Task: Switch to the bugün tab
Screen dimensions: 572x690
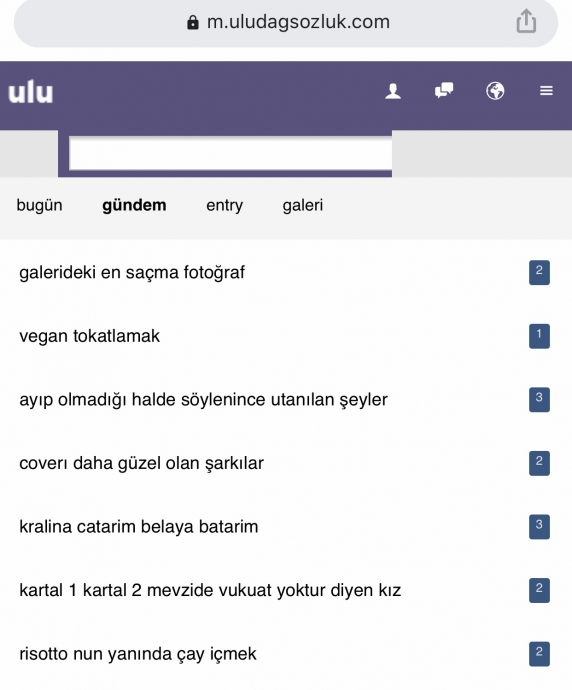Action: click(x=39, y=206)
